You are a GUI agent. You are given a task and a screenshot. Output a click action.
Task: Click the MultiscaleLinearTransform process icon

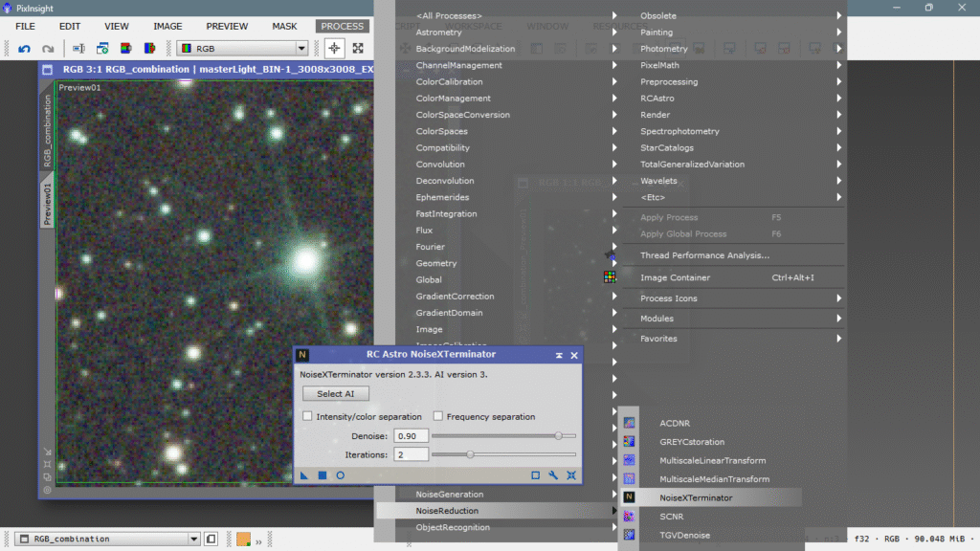coord(630,460)
